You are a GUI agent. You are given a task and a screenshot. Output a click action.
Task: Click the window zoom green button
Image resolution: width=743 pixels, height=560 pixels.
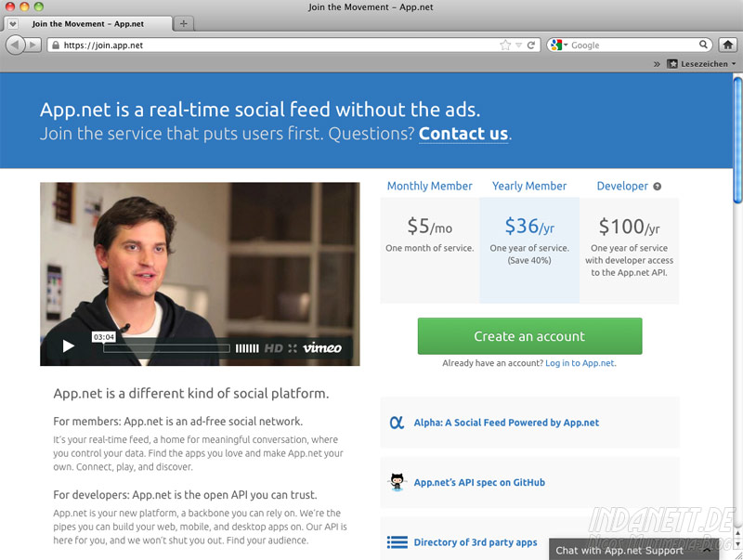[39, 7]
